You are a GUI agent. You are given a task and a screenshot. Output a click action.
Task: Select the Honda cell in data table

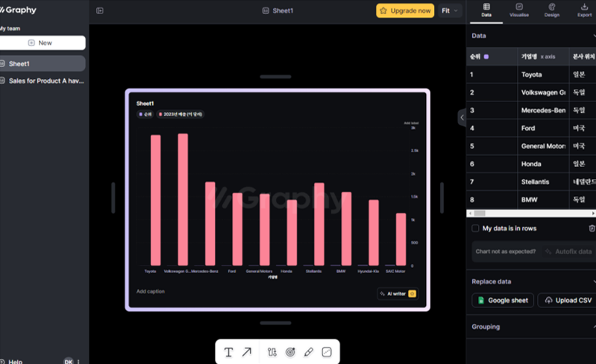(x=543, y=164)
